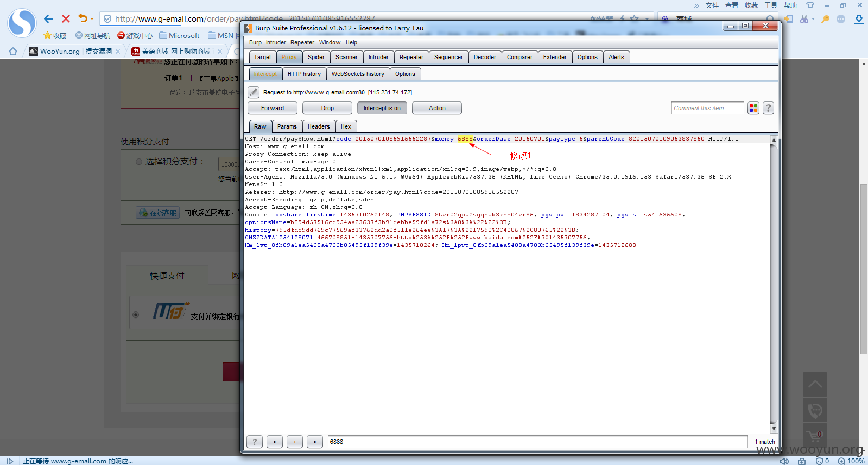Image resolution: width=868 pixels, height=465 pixels.
Task: Click the 在线客服 online service button
Action: coord(158,213)
